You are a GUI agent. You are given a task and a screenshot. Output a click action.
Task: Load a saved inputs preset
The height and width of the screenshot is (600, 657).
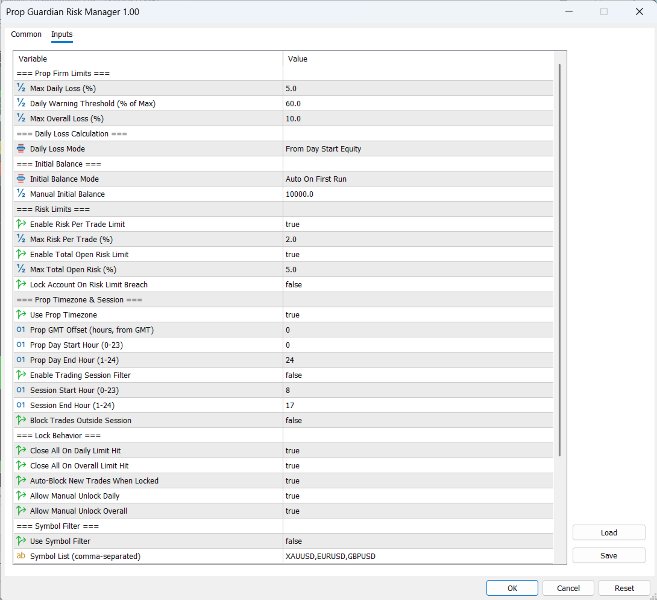pyautogui.click(x=608, y=533)
